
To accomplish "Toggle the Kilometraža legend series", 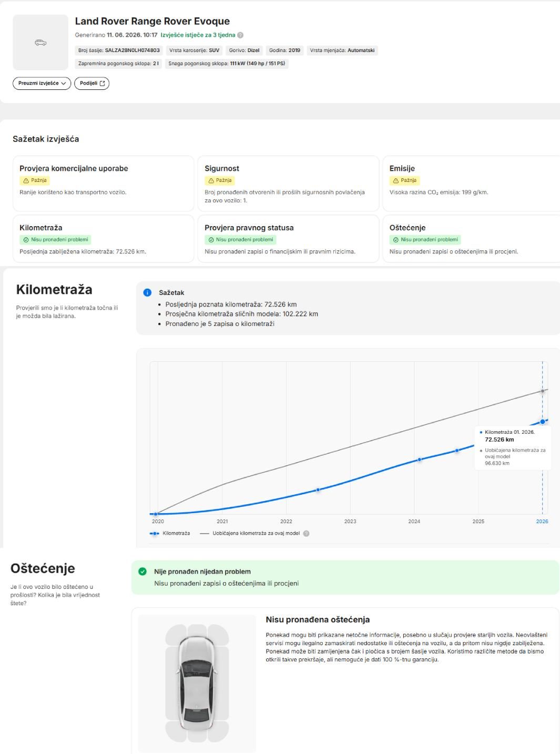I will [170, 533].
